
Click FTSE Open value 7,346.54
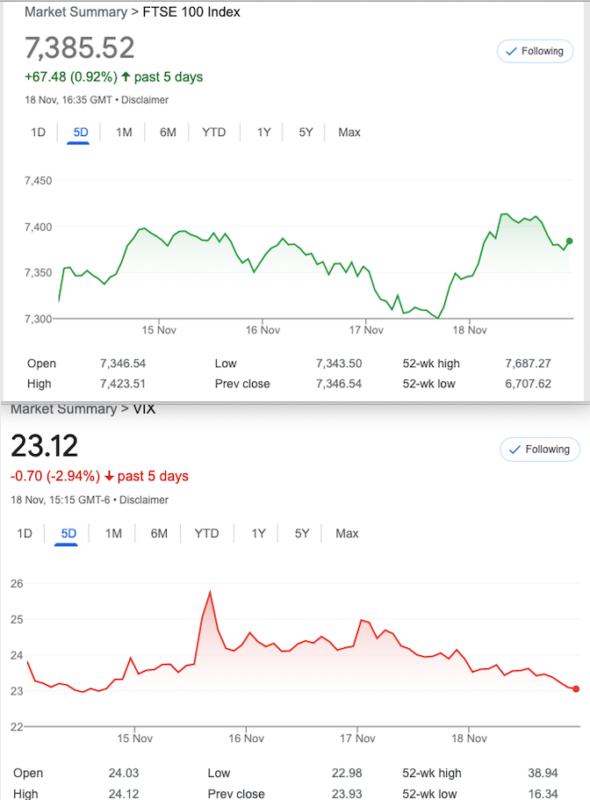(x=123, y=364)
